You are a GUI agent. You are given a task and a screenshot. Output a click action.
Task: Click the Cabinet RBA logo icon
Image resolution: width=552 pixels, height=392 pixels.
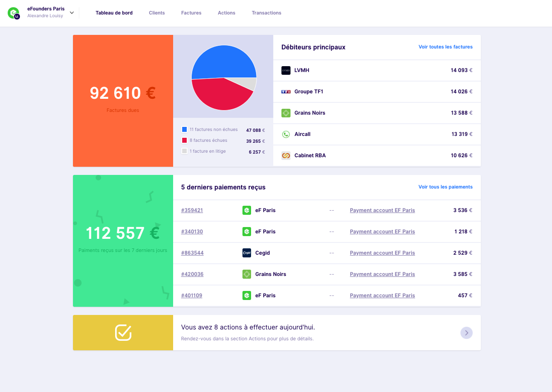tap(286, 155)
